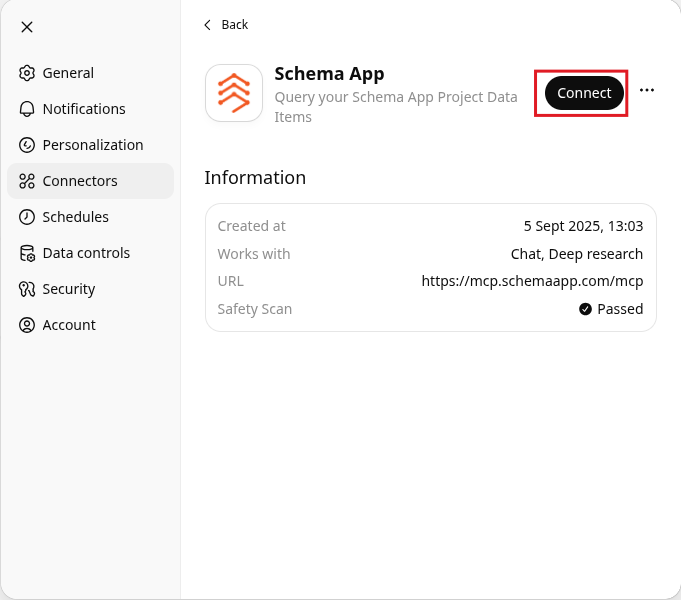Click the Security key icon
681x600 pixels.
(27, 289)
